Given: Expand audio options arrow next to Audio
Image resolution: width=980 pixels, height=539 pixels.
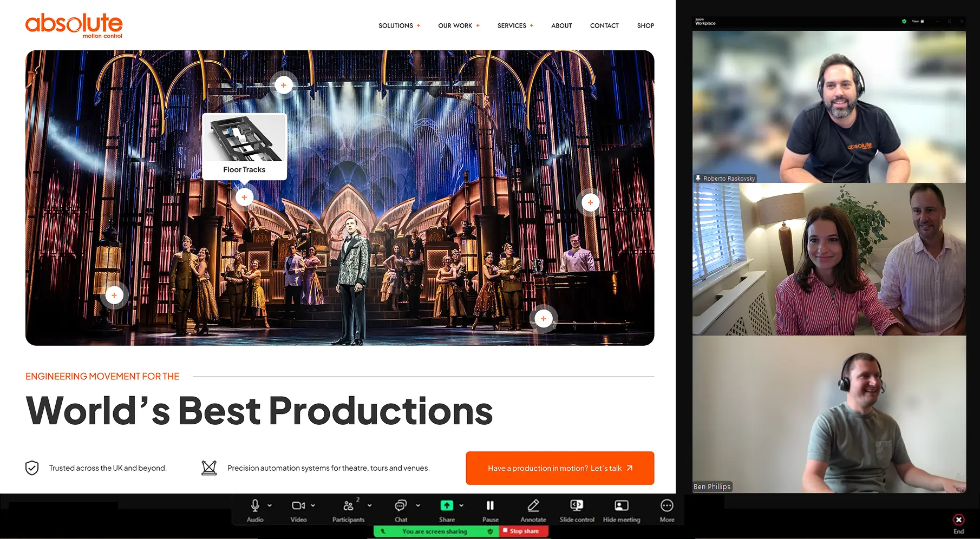Looking at the screenshot, I should pos(270,505).
